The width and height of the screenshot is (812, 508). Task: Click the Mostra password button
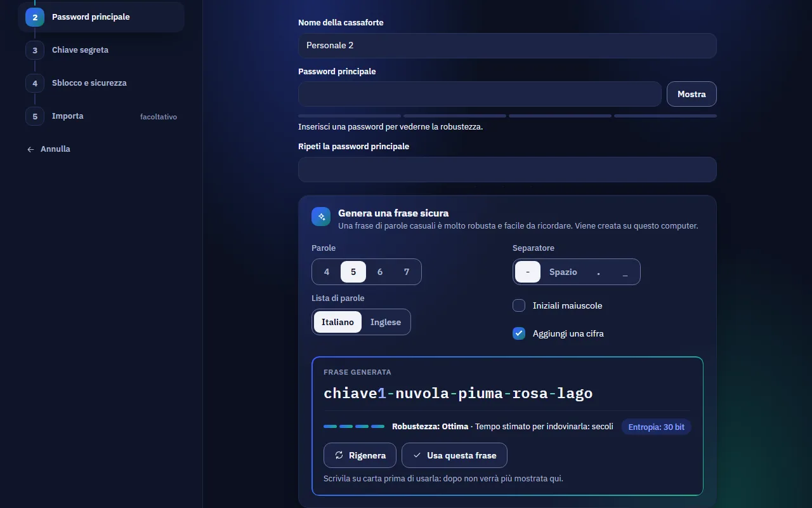click(691, 94)
